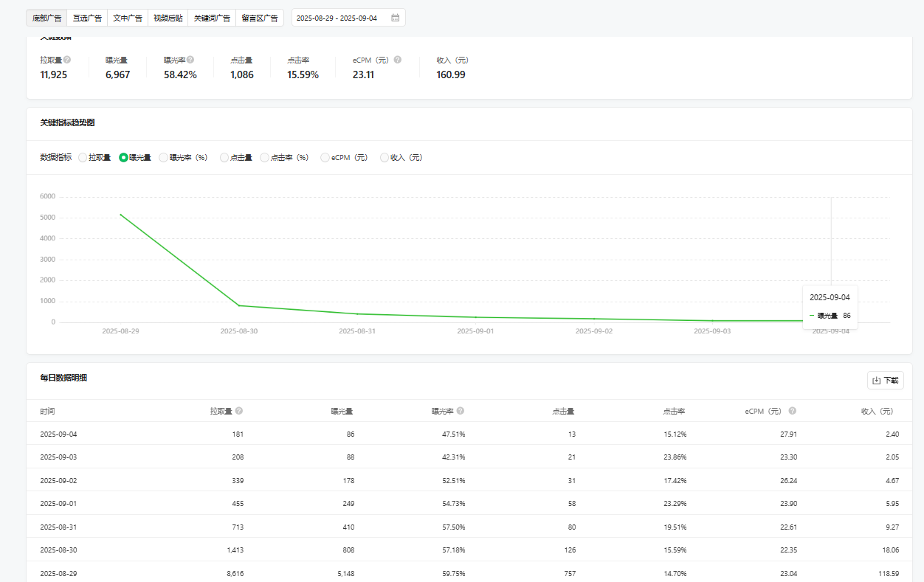Click the 时间 column header in table
The image size is (924, 582).
tap(47, 411)
